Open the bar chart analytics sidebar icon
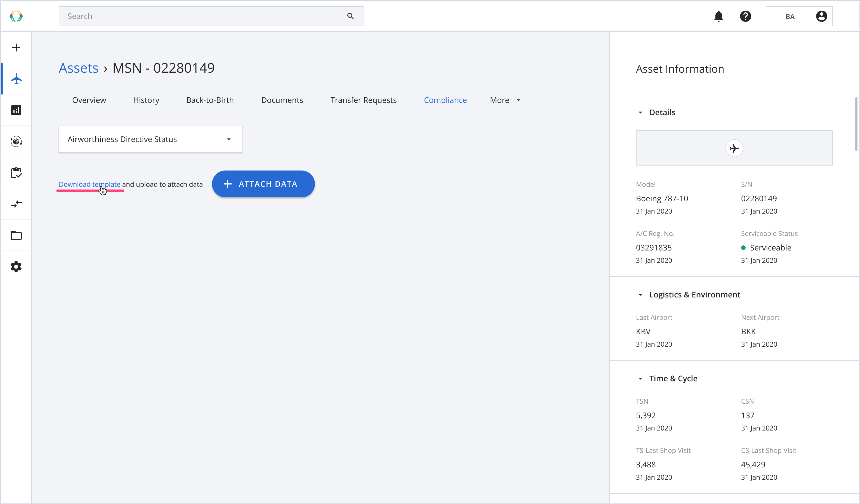The height and width of the screenshot is (504, 860). point(16,110)
